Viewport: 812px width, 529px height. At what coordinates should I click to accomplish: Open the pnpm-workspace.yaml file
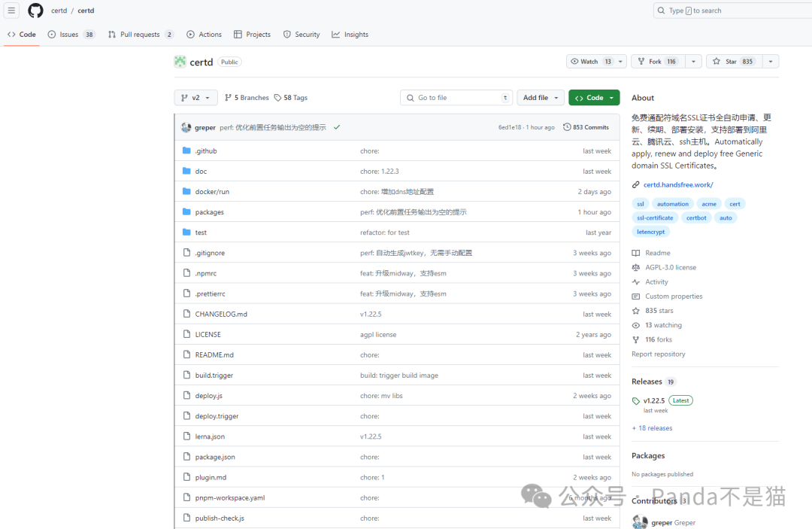tap(230, 498)
